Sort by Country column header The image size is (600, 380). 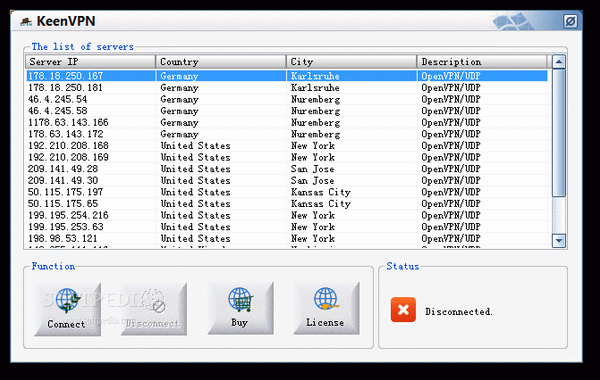pos(221,62)
